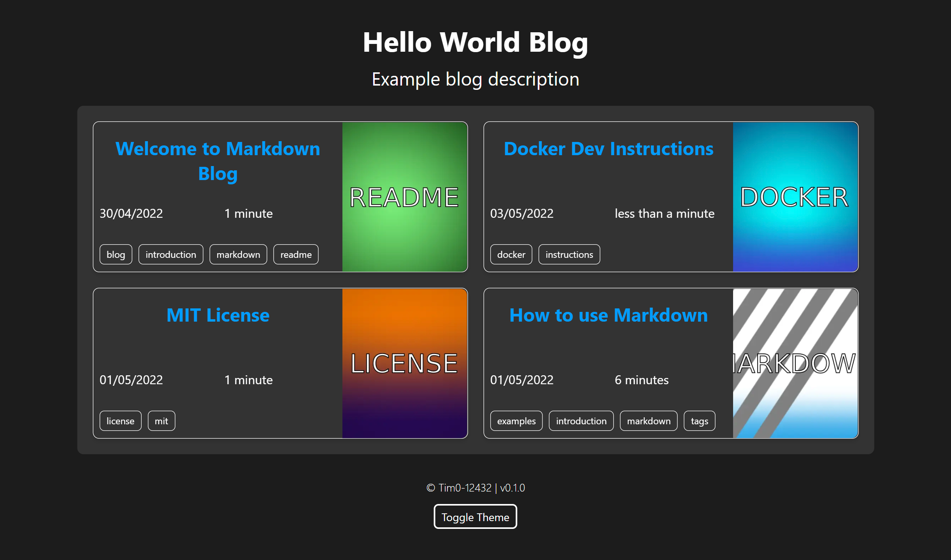Open the Docker Dev Instructions post

[608, 149]
